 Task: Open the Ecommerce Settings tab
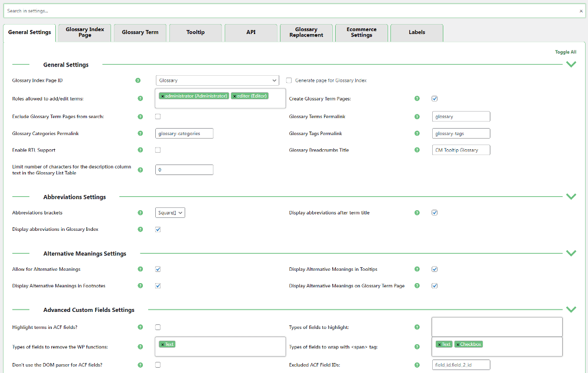pyautogui.click(x=361, y=32)
